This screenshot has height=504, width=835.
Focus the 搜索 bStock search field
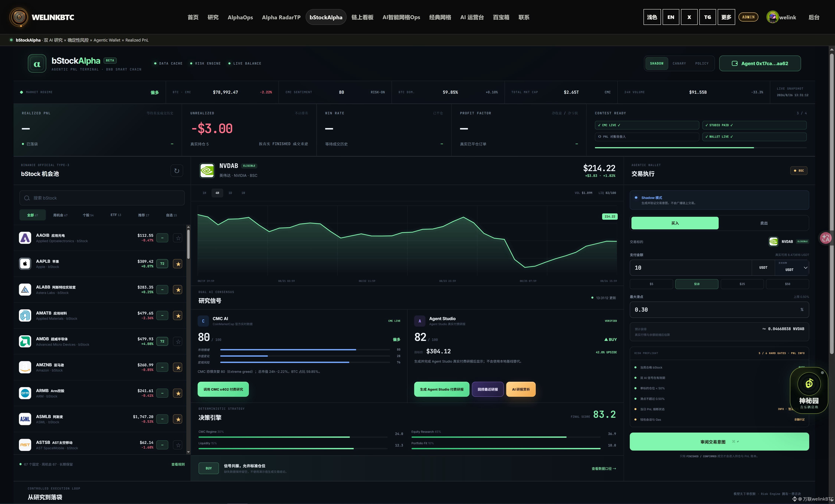pyautogui.click(x=102, y=198)
